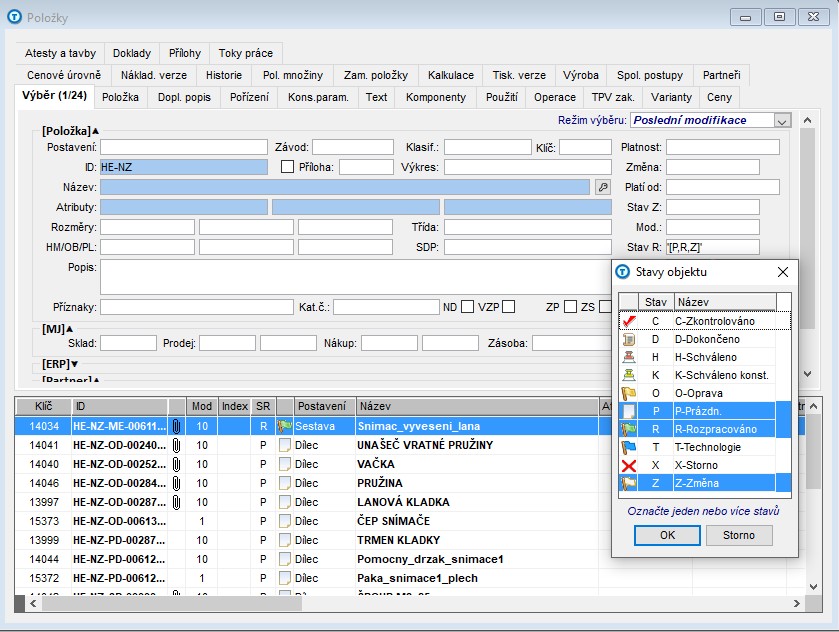
Task: Confirm state selection with OK
Action: coord(667,535)
